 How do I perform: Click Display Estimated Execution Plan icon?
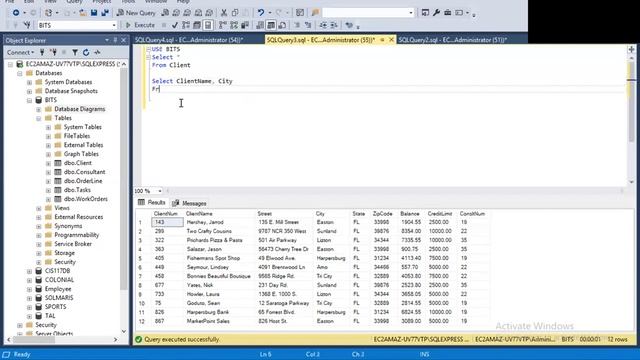[x=186, y=25]
